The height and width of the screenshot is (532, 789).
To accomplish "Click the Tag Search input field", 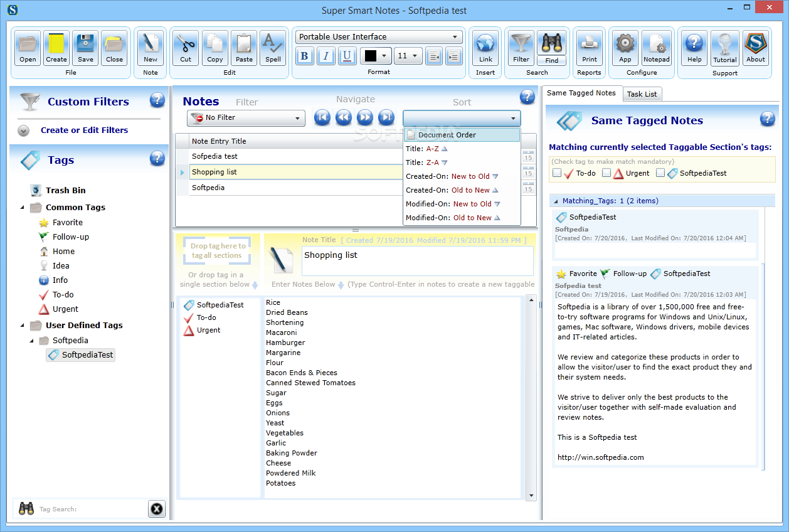I will tap(92, 509).
